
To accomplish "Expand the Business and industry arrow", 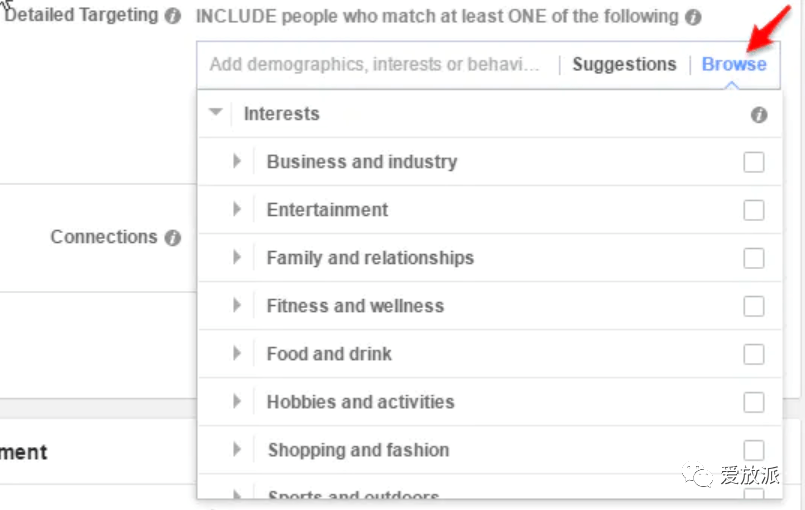I will (x=237, y=161).
